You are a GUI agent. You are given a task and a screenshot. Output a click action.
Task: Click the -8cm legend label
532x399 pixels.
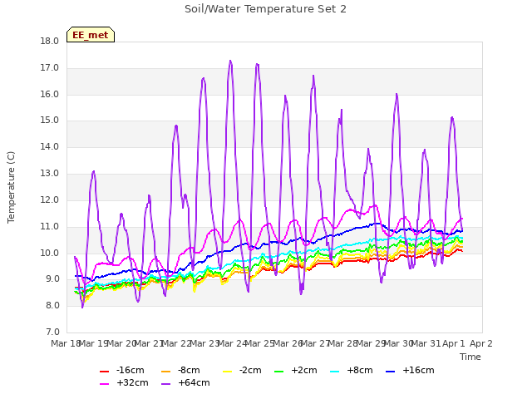pyautogui.click(x=189, y=370)
